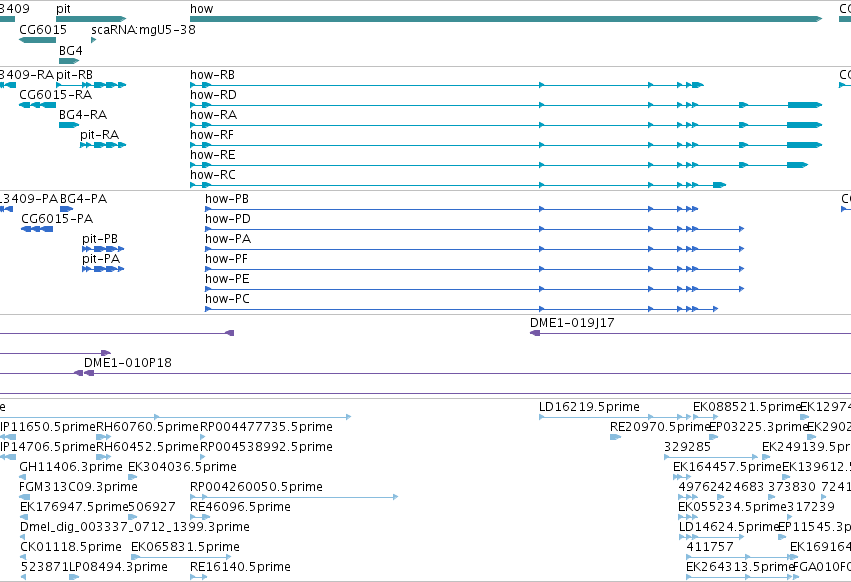Click the 329285 EST label
The width and height of the screenshot is (851, 582).
[687, 447]
